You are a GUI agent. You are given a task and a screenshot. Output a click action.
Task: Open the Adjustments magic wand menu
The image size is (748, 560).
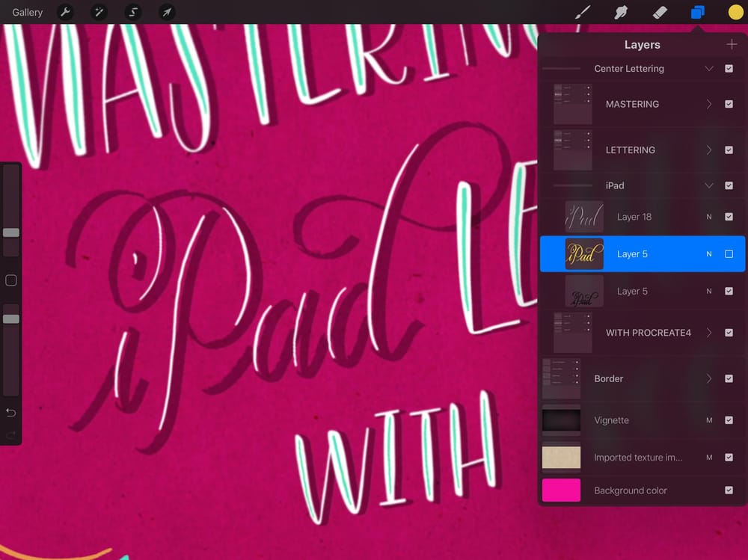[x=99, y=12]
